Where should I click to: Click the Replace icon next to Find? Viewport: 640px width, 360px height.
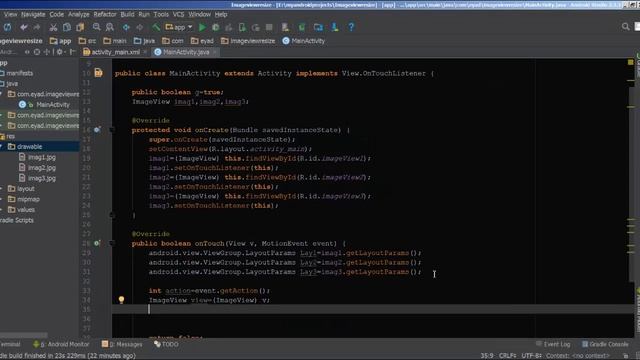pos(109,27)
